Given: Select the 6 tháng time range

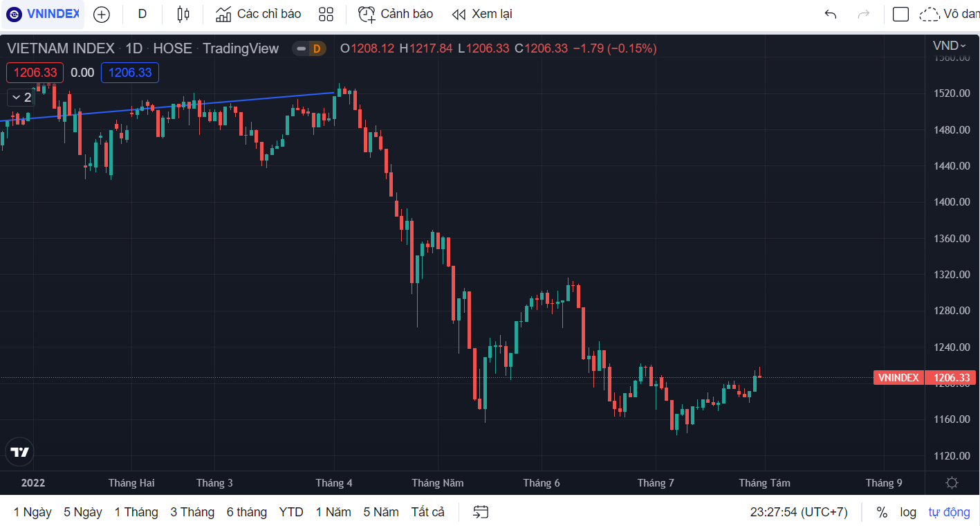Looking at the screenshot, I should 246,512.
